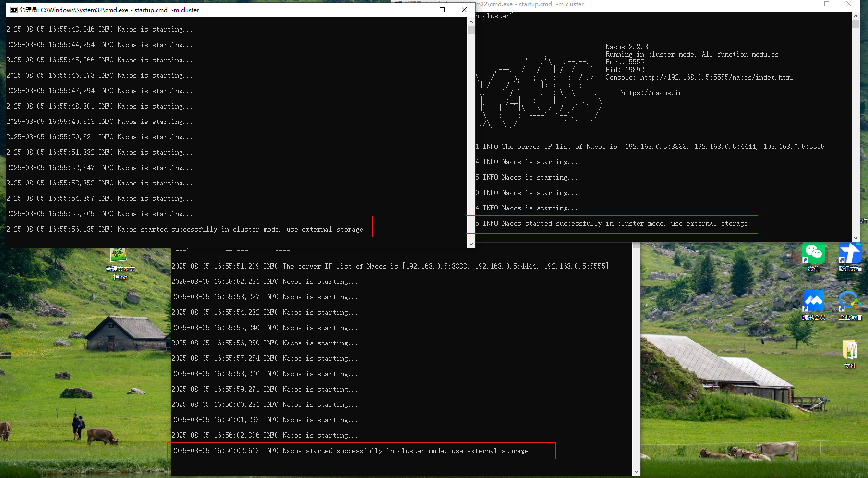Image resolution: width=868 pixels, height=478 pixels.
Task: Click scroll-down arrow in bottom cmd window
Action: point(637,471)
